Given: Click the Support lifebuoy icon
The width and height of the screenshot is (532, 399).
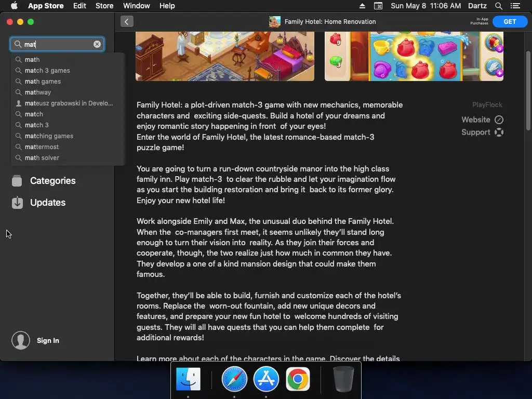Looking at the screenshot, I should point(499,132).
